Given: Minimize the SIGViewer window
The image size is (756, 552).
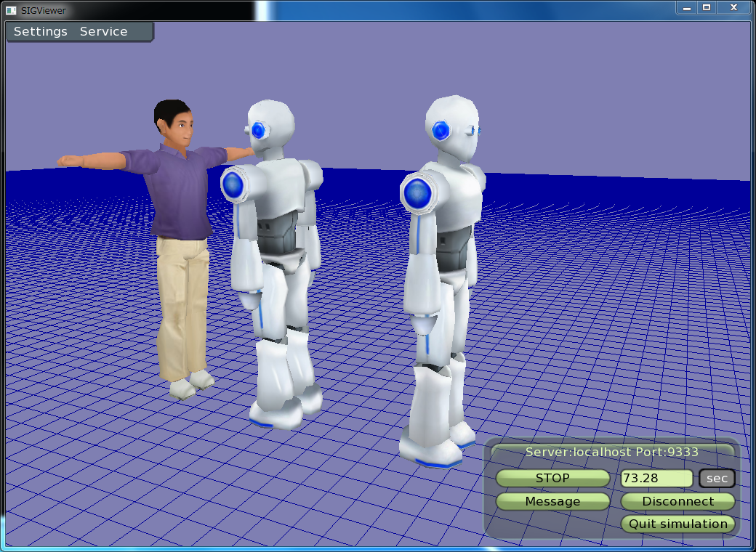Looking at the screenshot, I should point(685,7).
